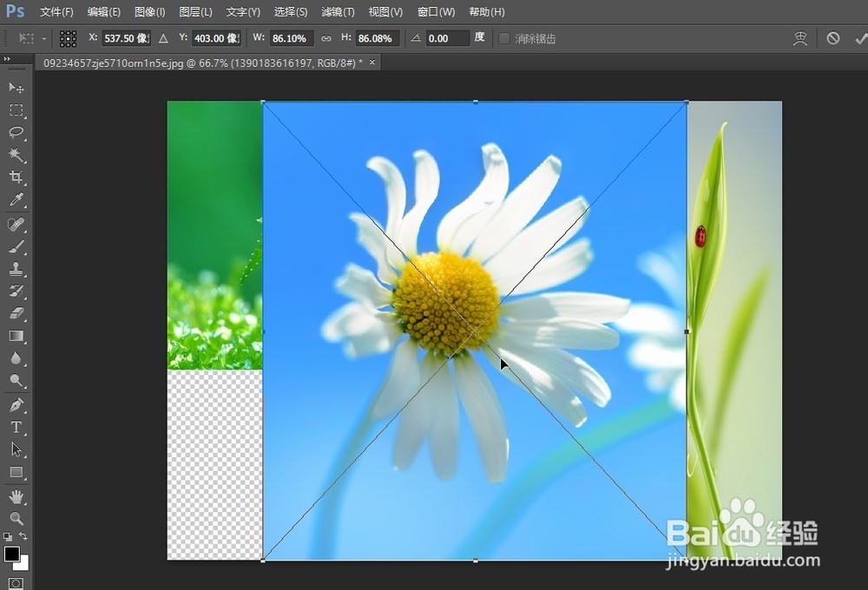
Task: Reset default foreground and background colors
Action: pyautogui.click(x=7, y=536)
